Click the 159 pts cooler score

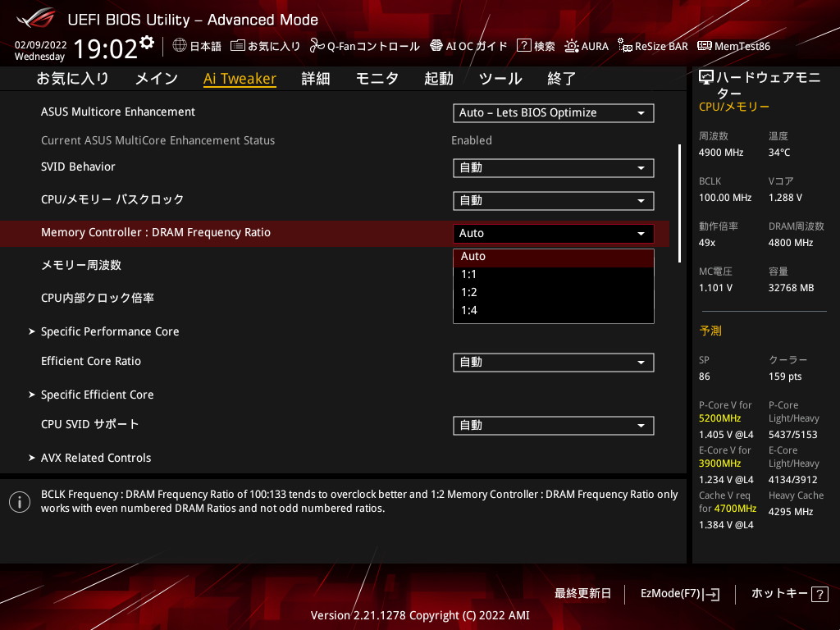click(785, 377)
